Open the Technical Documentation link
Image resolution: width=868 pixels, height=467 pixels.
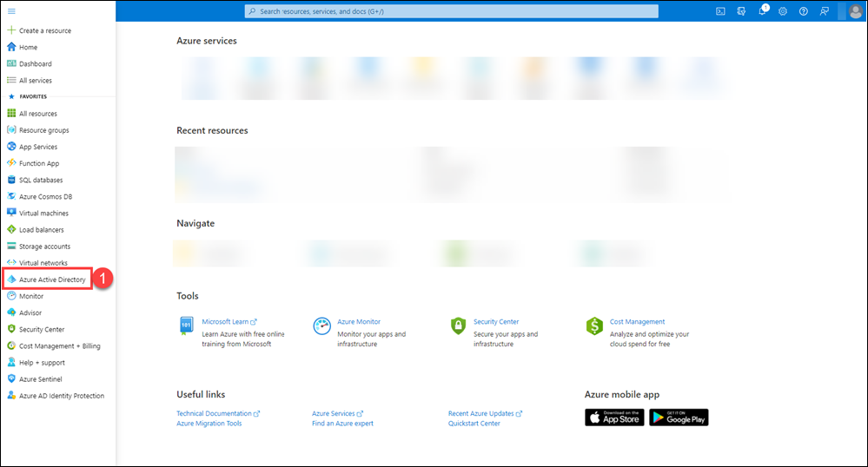click(x=214, y=414)
